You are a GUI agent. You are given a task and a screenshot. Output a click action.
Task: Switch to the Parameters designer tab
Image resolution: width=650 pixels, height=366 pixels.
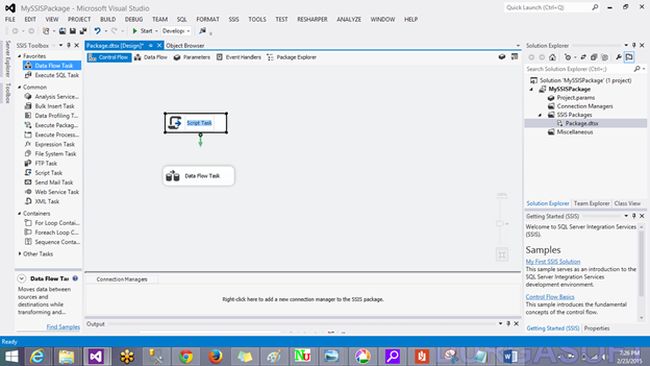(192, 57)
